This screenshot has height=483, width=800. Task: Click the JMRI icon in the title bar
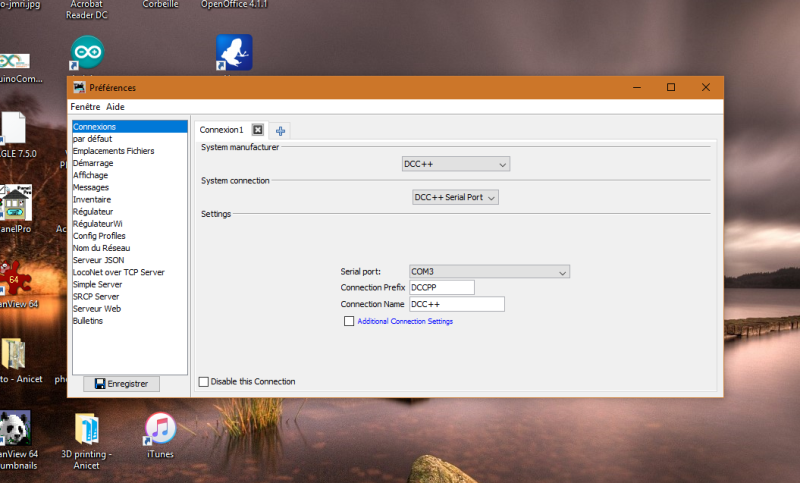(x=79, y=88)
